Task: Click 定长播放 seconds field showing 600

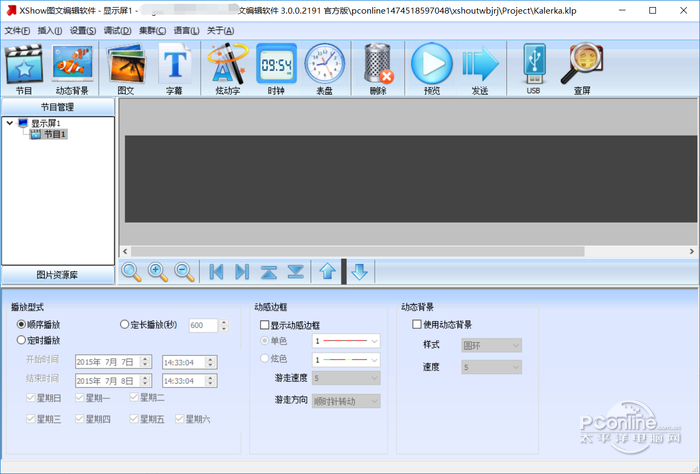Action: (x=203, y=325)
